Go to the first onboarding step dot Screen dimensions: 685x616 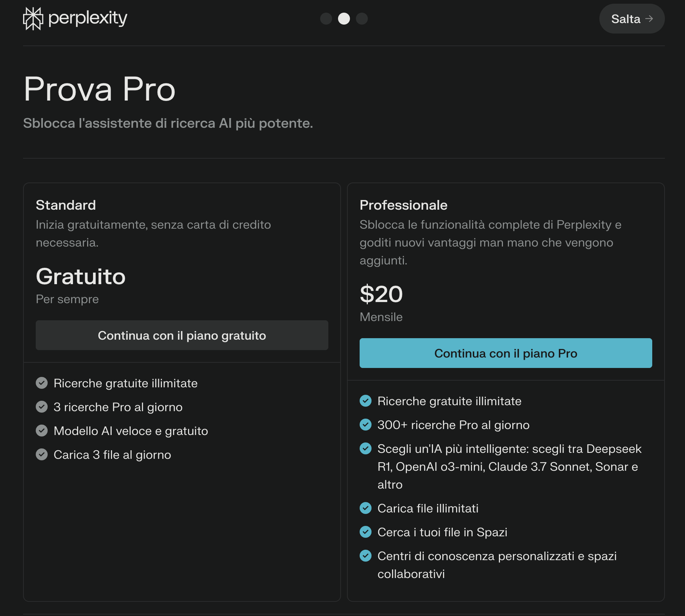[x=326, y=19]
